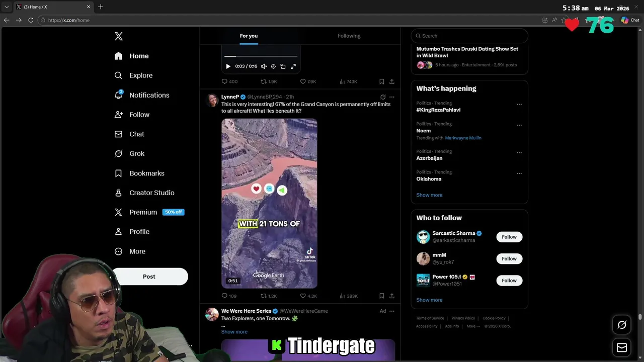The width and height of the screenshot is (644, 362).
Task: Open Grok in the sidebar
Action: 129,154
